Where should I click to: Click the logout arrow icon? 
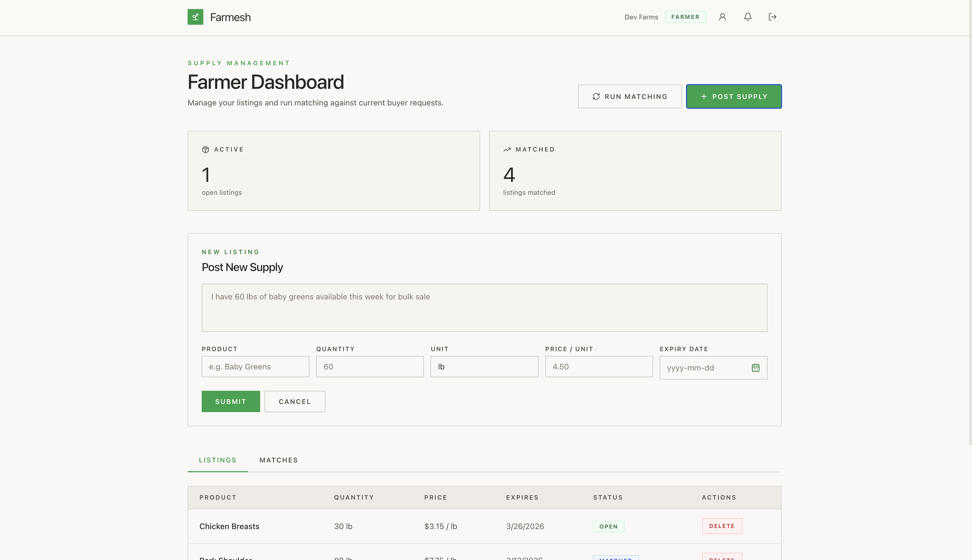[x=772, y=17]
